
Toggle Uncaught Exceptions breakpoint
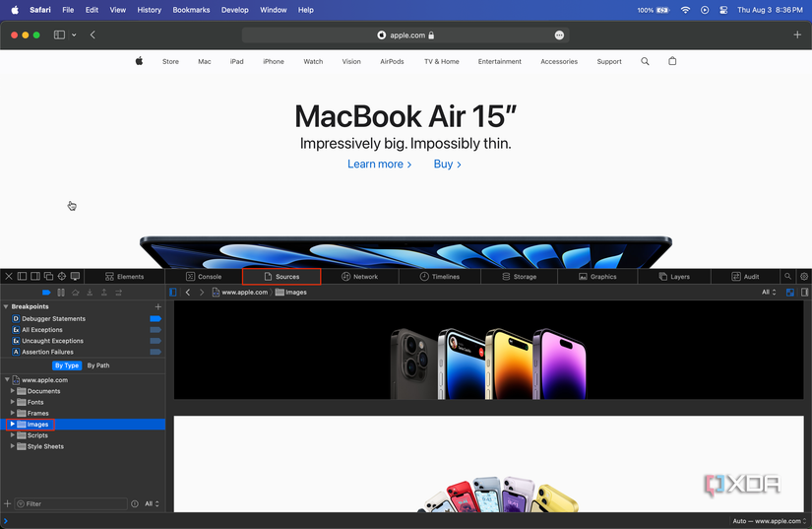click(x=156, y=341)
